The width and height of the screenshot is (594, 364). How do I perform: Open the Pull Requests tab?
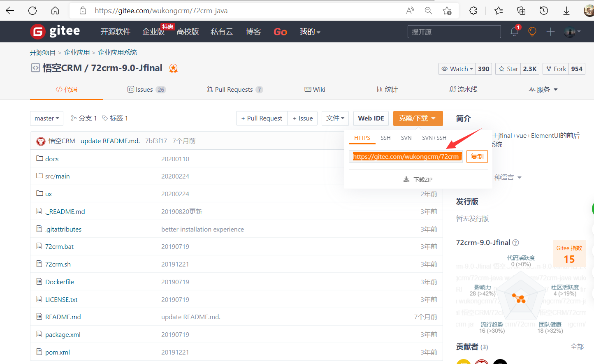235,90
